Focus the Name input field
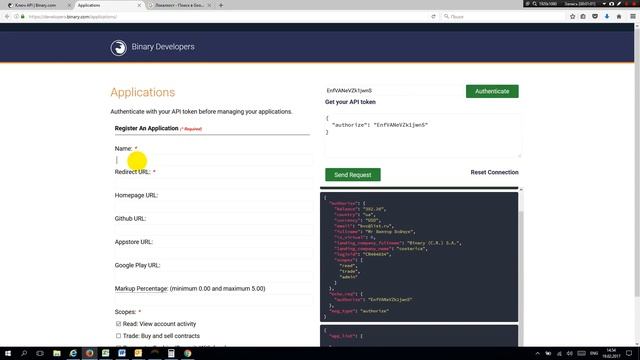640x360 pixels. [213, 160]
